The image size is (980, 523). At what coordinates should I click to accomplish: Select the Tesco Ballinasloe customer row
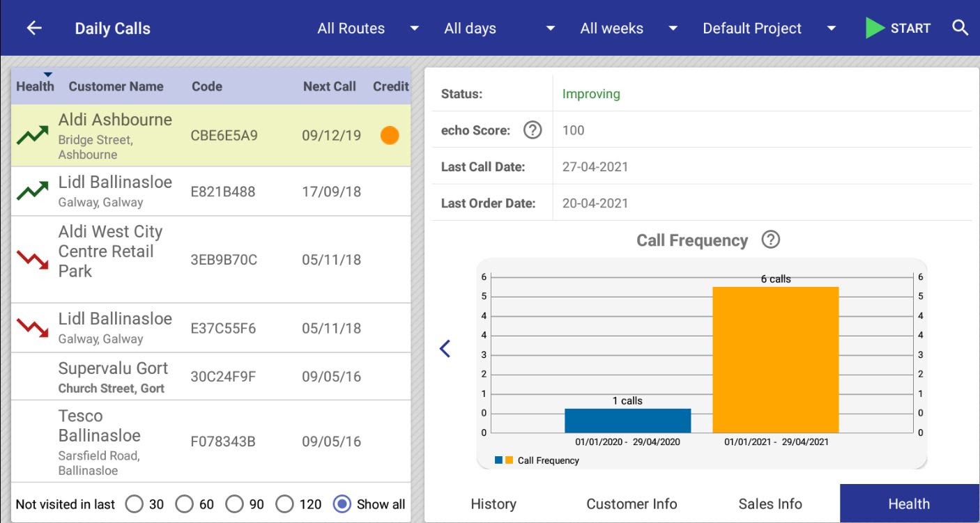(x=211, y=442)
